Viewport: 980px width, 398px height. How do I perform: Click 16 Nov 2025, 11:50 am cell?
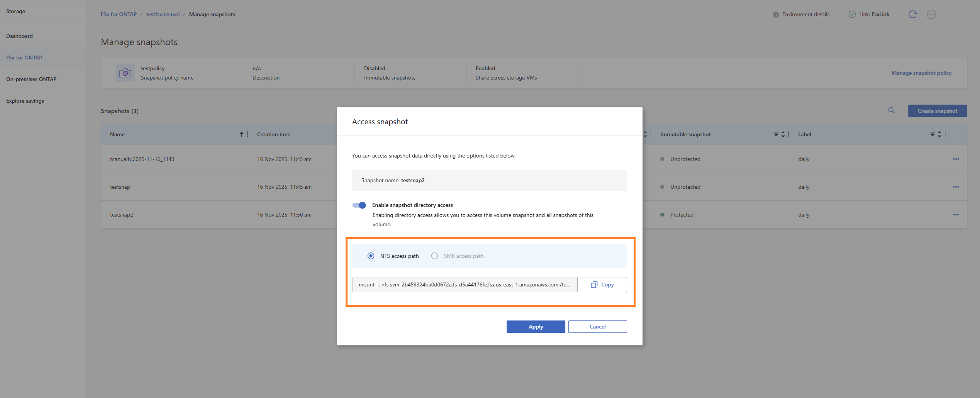pyautogui.click(x=284, y=215)
